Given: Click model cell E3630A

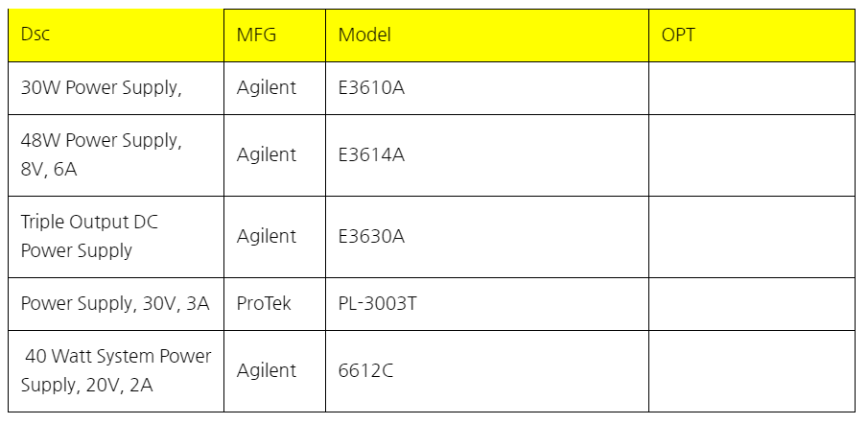Looking at the screenshot, I should [x=371, y=236].
